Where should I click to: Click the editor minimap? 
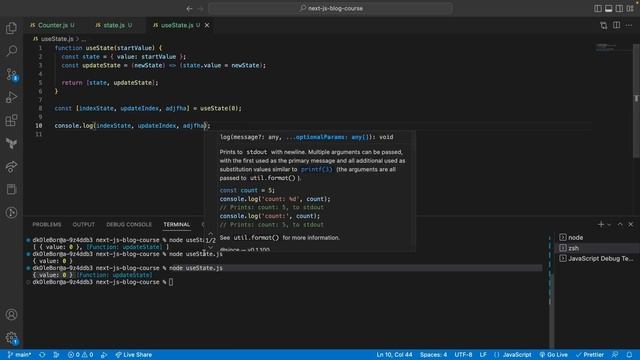[x=611, y=48]
